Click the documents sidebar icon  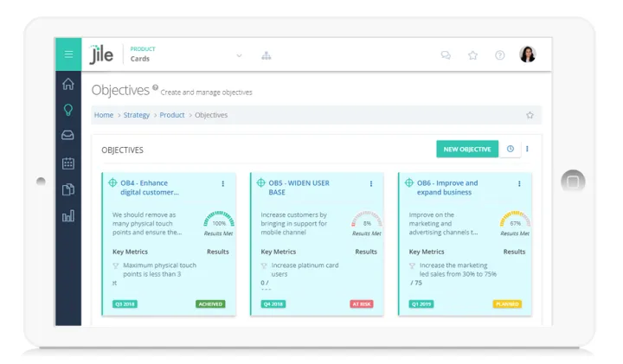coord(68,189)
